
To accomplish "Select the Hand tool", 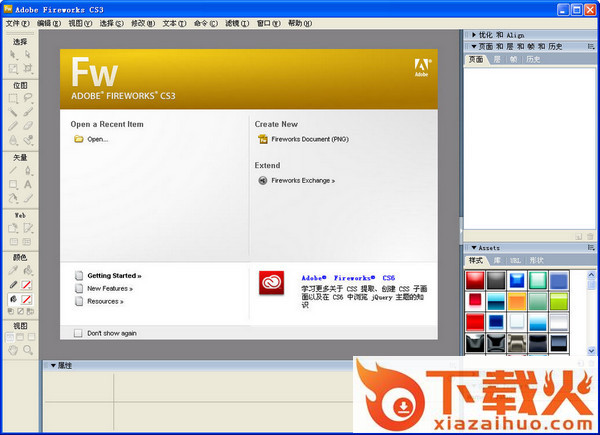I will (x=13, y=351).
